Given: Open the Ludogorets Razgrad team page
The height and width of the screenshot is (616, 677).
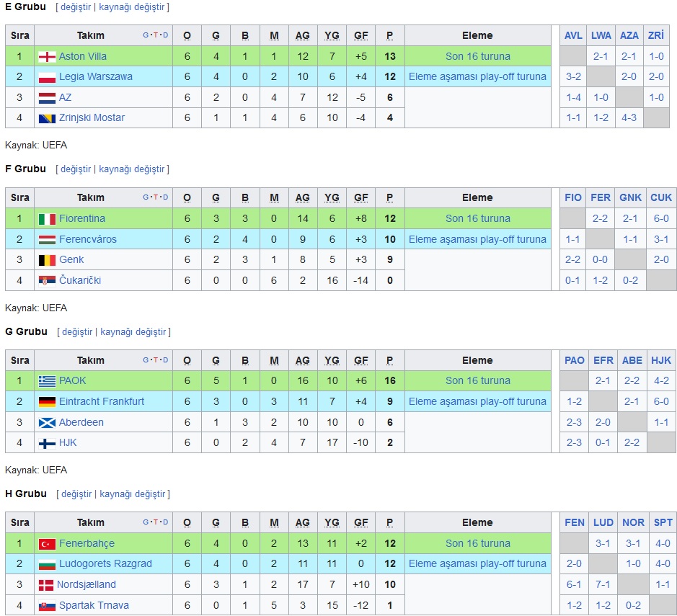Looking at the screenshot, I should [105, 564].
